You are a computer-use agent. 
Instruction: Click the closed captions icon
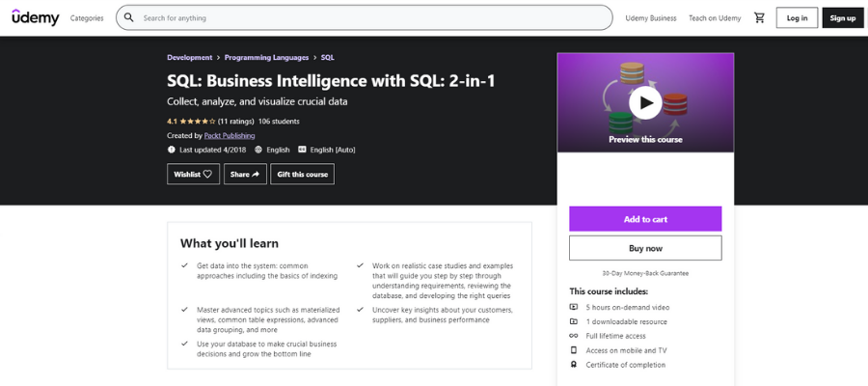tap(302, 150)
